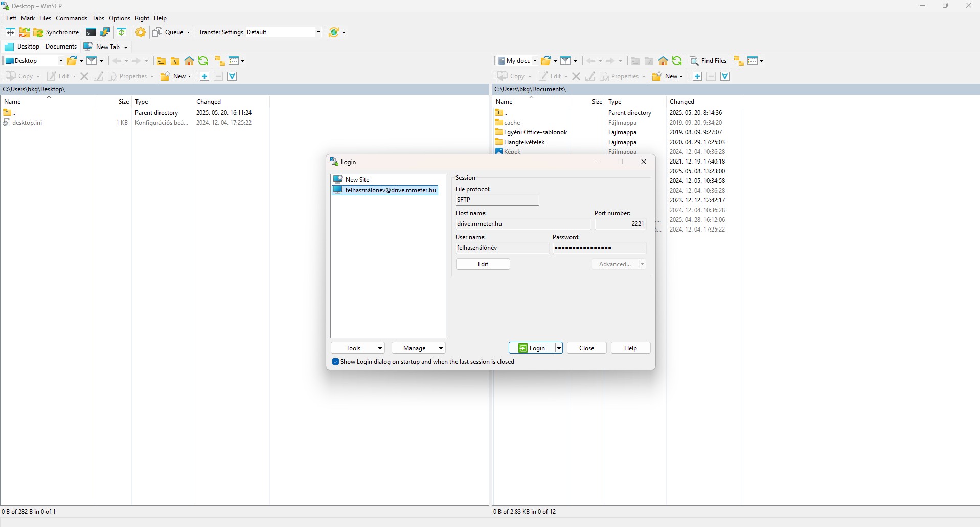Open the Left menu
The image size is (980, 527).
coord(11,18)
